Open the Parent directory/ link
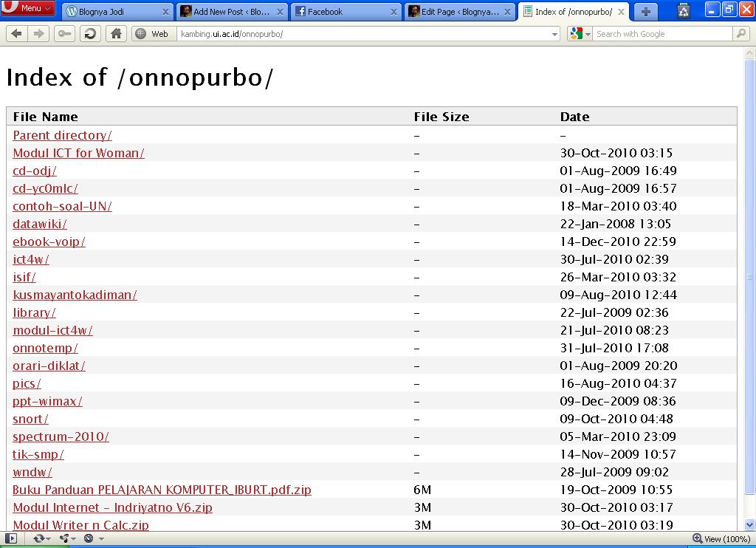The height and width of the screenshot is (548, 756). point(62,136)
